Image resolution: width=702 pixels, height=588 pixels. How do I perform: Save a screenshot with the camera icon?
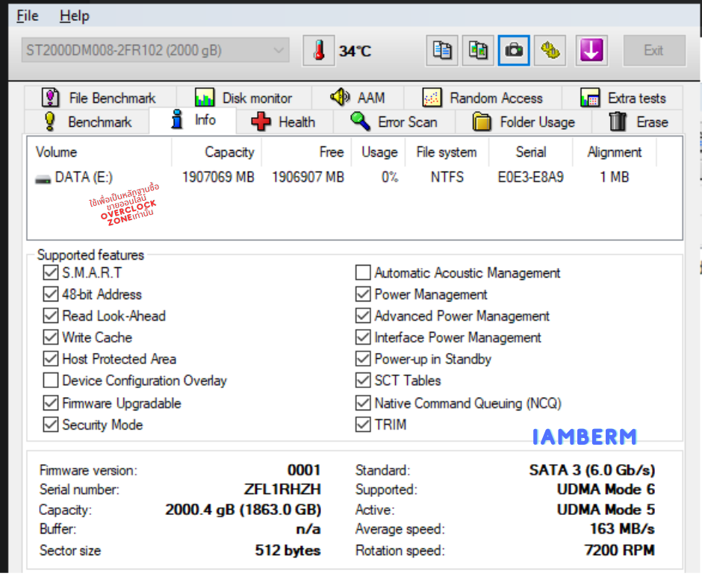(514, 51)
